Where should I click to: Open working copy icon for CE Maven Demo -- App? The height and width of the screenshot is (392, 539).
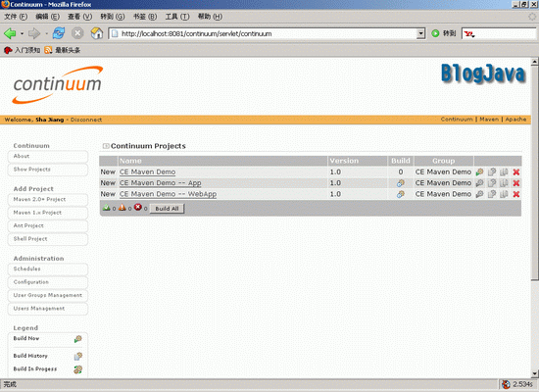504,183
